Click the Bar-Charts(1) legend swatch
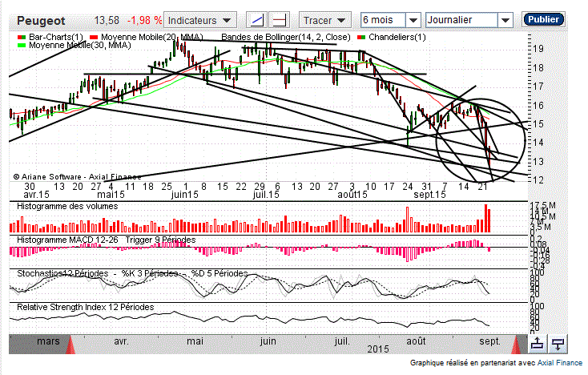The height and width of the screenshot is (375, 588). point(22,38)
